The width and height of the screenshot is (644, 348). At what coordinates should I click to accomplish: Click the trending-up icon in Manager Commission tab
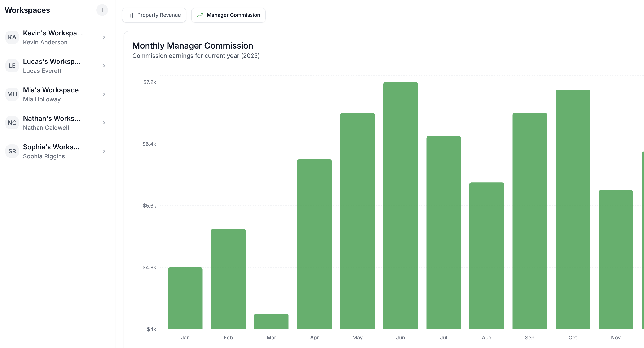point(200,15)
